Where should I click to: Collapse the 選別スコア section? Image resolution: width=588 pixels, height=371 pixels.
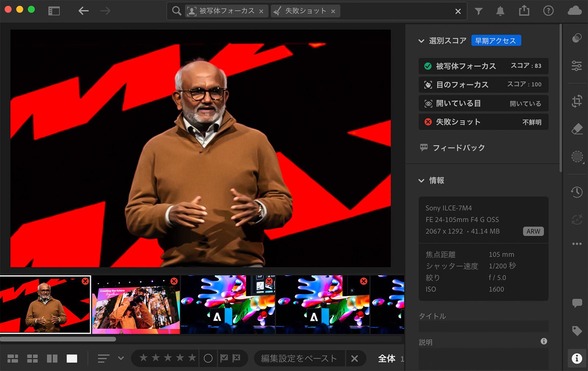click(x=421, y=41)
